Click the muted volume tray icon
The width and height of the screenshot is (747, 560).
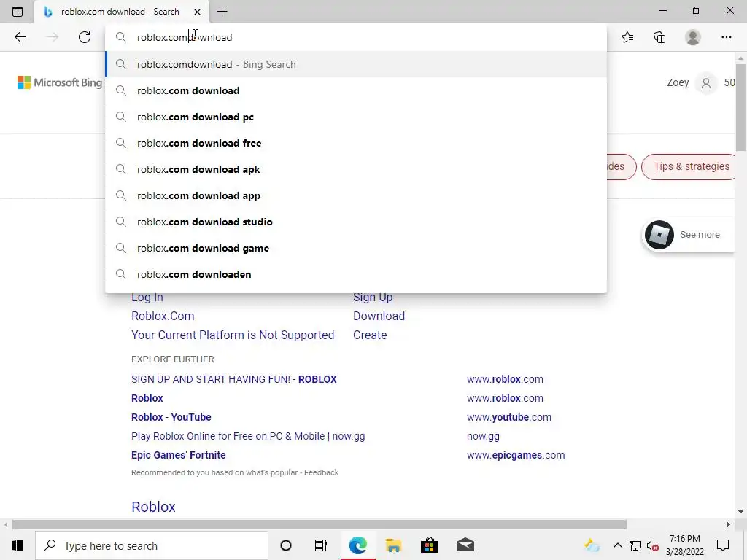(653, 545)
